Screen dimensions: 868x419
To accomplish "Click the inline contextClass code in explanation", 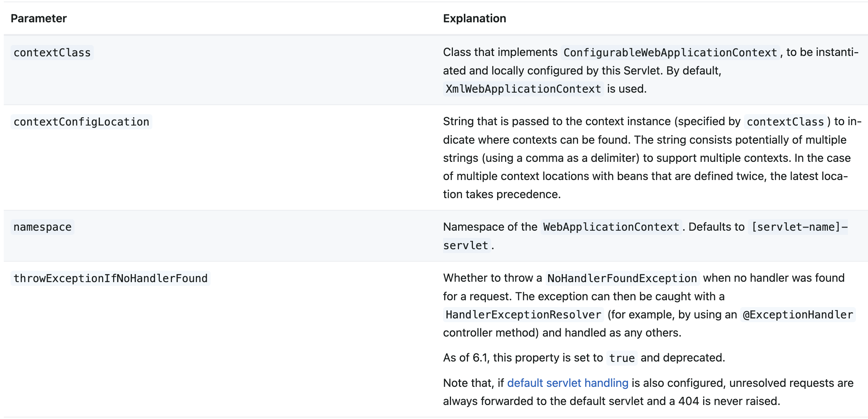I will point(785,122).
